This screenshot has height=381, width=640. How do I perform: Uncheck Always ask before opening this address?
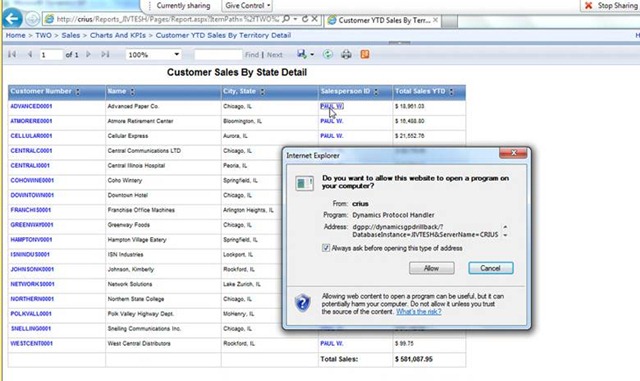pyautogui.click(x=326, y=248)
